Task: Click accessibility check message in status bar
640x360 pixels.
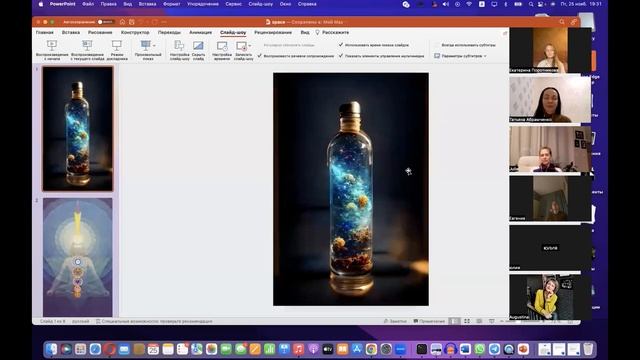Action: (x=154, y=321)
